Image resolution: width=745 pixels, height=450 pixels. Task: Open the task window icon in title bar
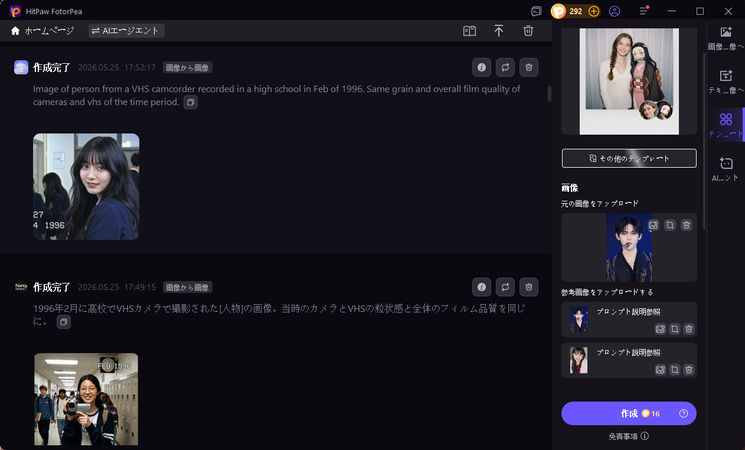[536, 11]
